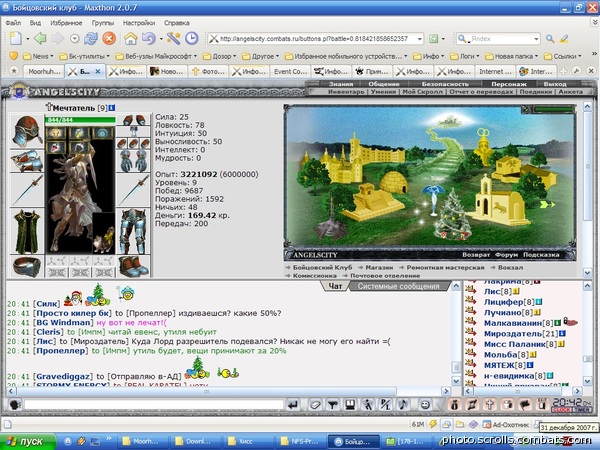The width and height of the screenshot is (600, 450).
Task: Open the Инвентарь game menu link
Action: (x=346, y=92)
